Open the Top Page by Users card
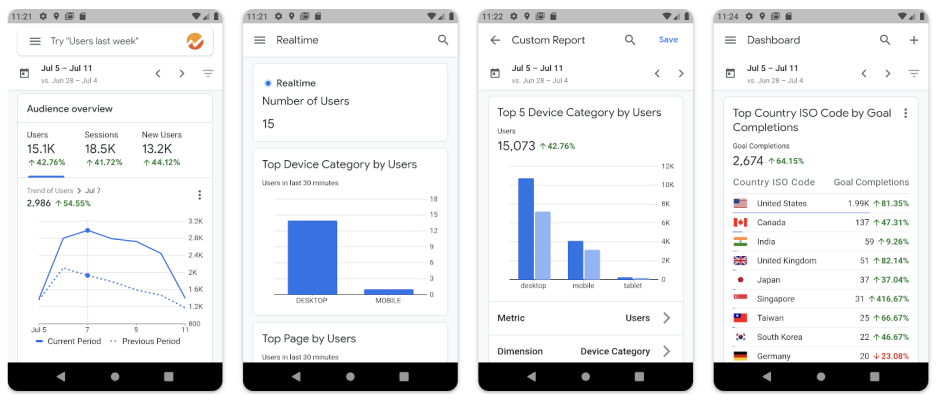This screenshot has width=940, height=400. point(350,342)
